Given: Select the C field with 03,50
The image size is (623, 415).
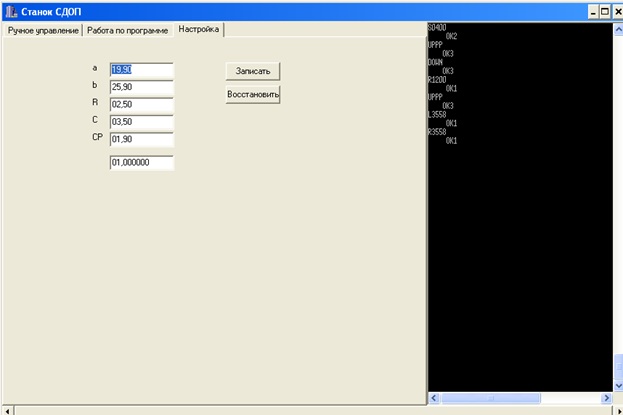Looking at the screenshot, I should pyautogui.click(x=142, y=122).
